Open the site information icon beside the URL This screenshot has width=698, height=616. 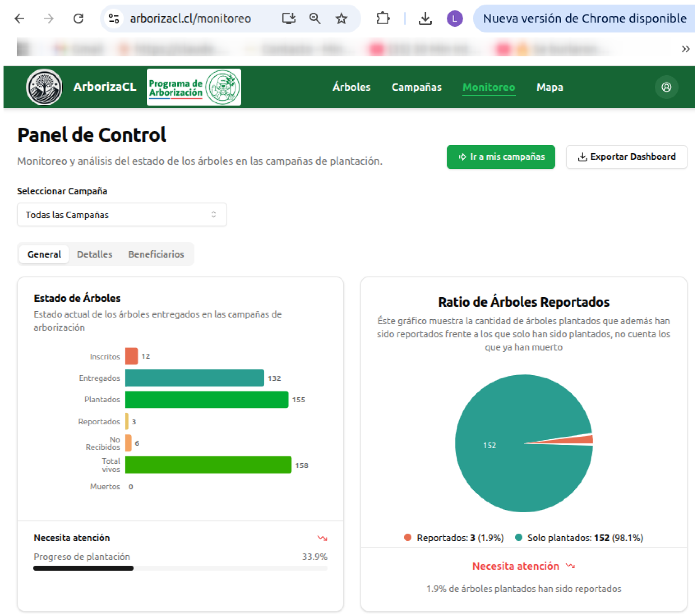tap(114, 18)
